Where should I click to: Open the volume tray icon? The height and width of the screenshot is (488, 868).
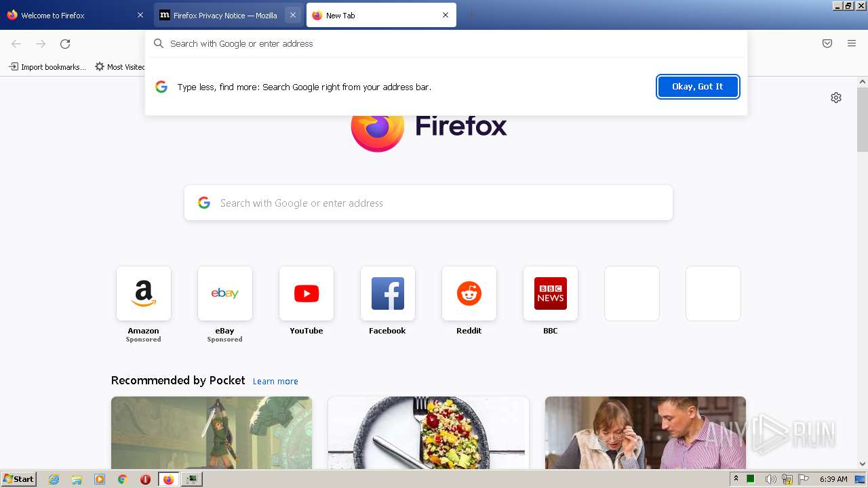[770, 479]
